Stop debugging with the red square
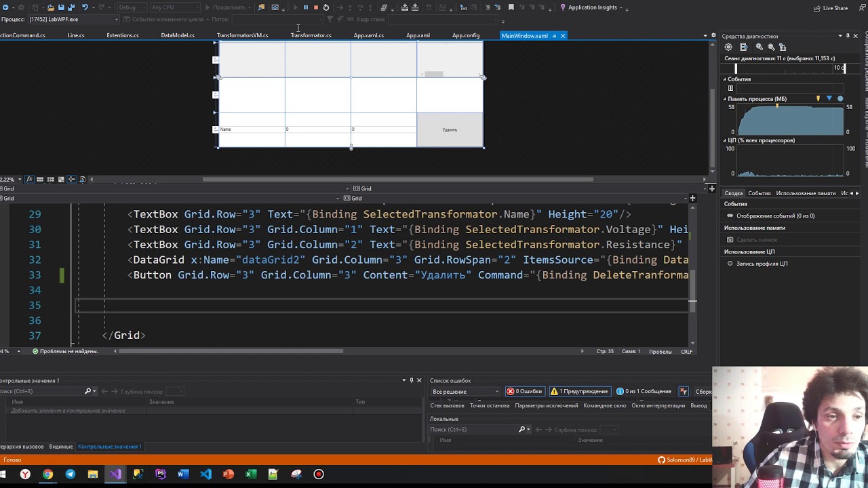The width and height of the screenshot is (868, 488). 315,7
